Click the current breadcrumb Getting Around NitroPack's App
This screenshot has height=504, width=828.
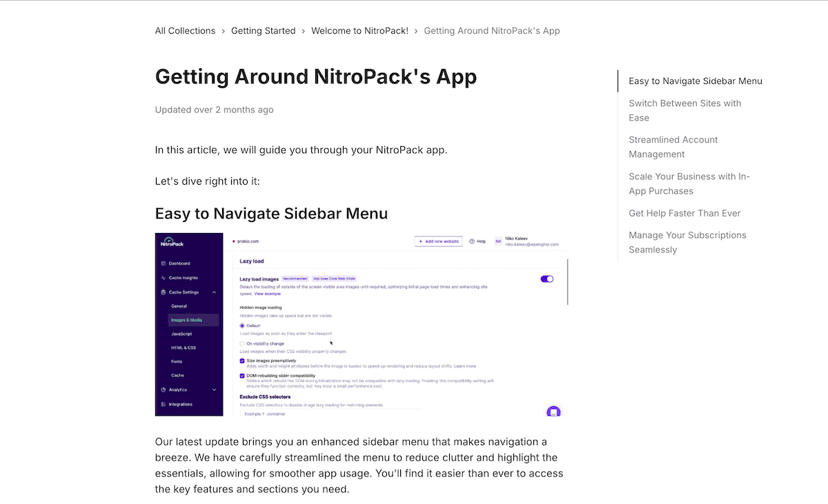(492, 30)
